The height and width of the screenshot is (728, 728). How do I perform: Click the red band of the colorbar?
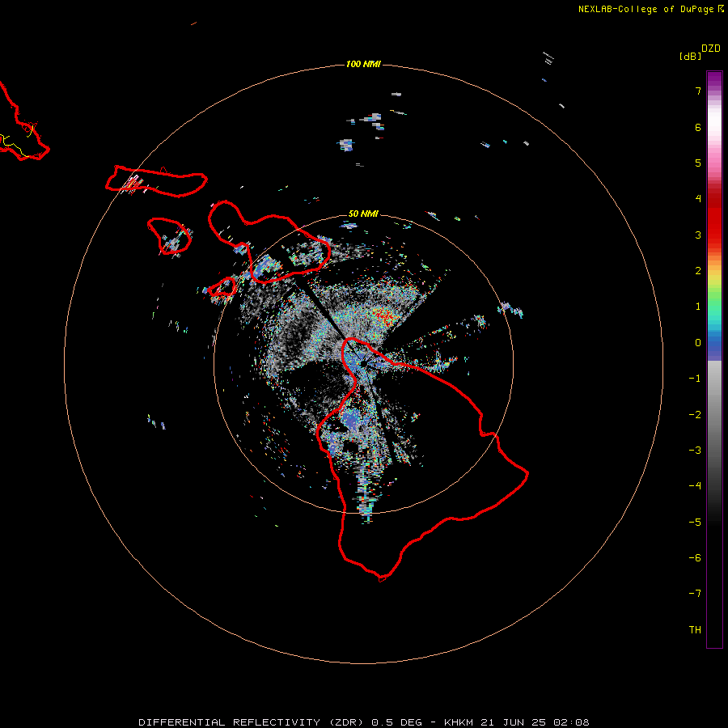(x=714, y=218)
